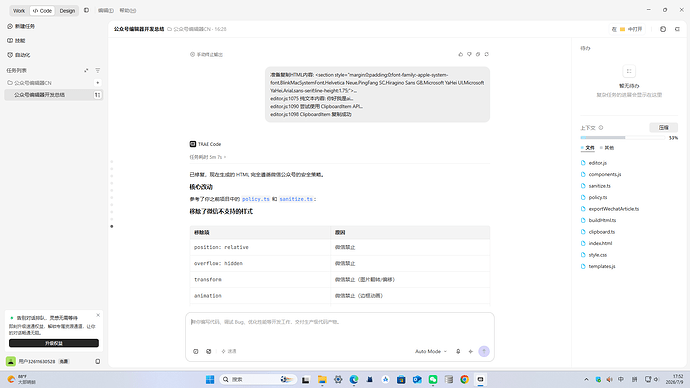Open style.css in the file list
Image resolution: width=690 pixels, height=388 pixels.
click(598, 255)
